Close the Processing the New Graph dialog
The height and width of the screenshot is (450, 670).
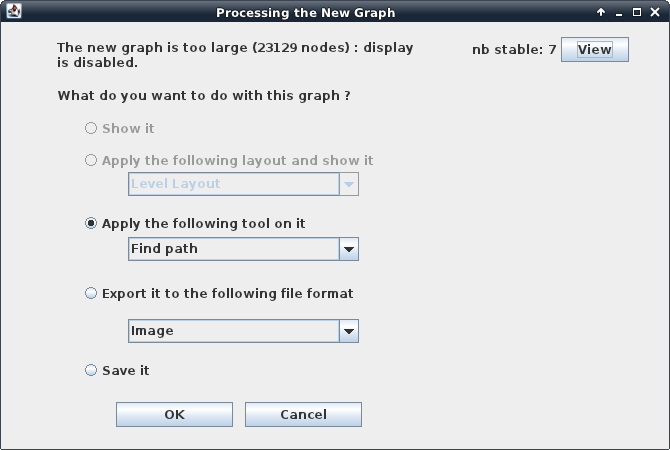pyautogui.click(x=655, y=12)
